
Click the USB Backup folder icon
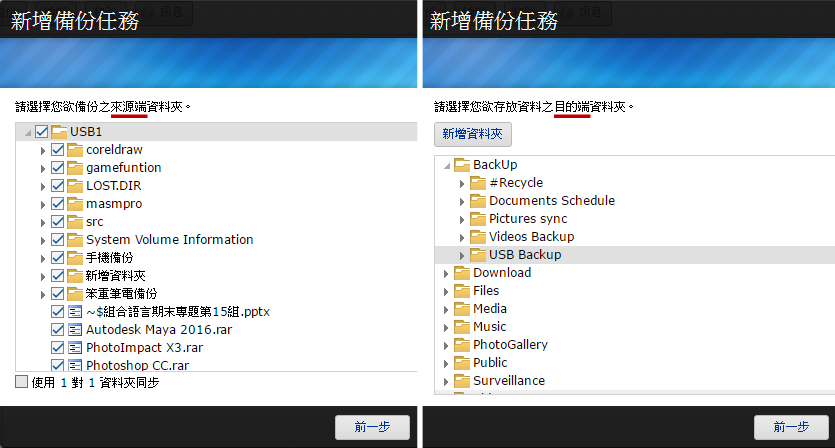(x=478, y=255)
